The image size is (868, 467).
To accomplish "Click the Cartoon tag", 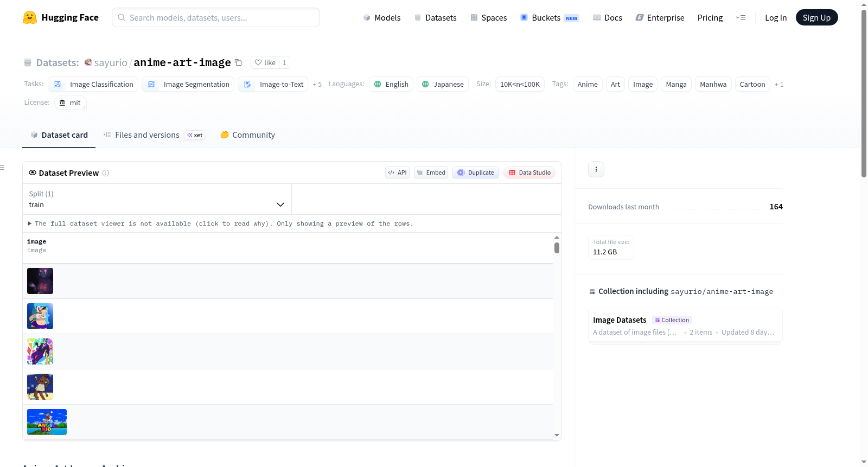I will 752,84.
